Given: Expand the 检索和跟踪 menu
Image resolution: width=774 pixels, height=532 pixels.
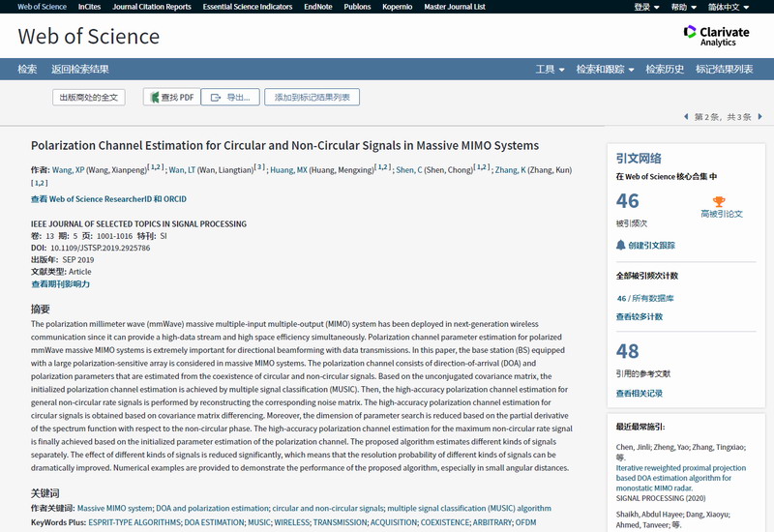Looking at the screenshot, I should (x=605, y=70).
